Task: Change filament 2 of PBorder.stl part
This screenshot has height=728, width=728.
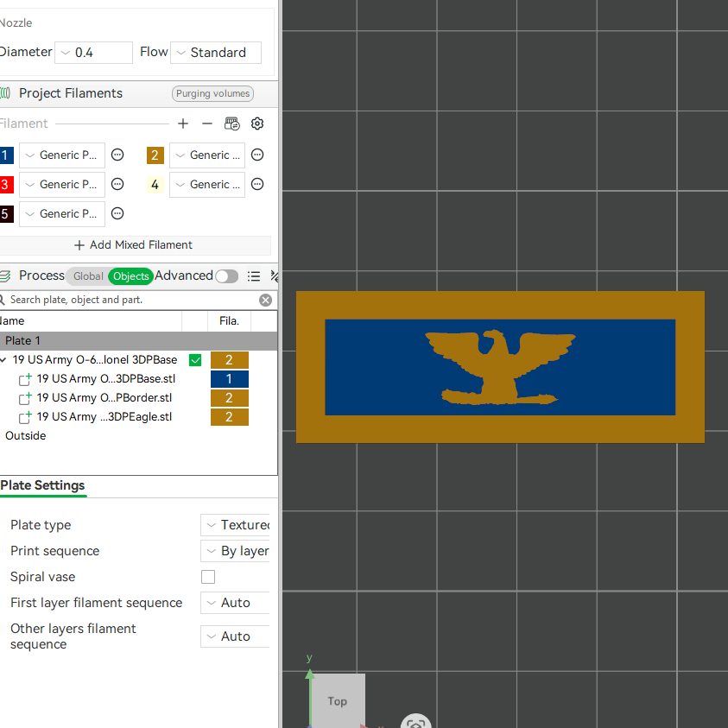Action: [230, 398]
